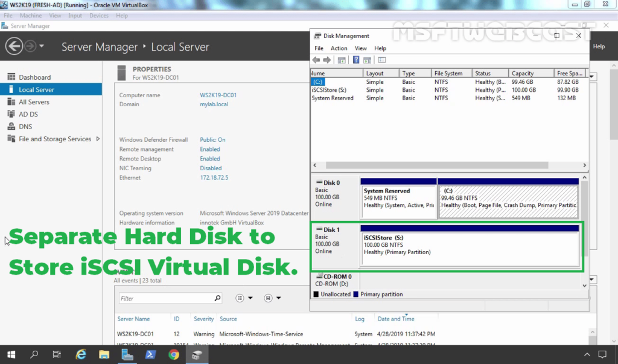This screenshot has width=618, height=364.
Task: Select Local Server in the sidebar
Action: click(51, 89)
